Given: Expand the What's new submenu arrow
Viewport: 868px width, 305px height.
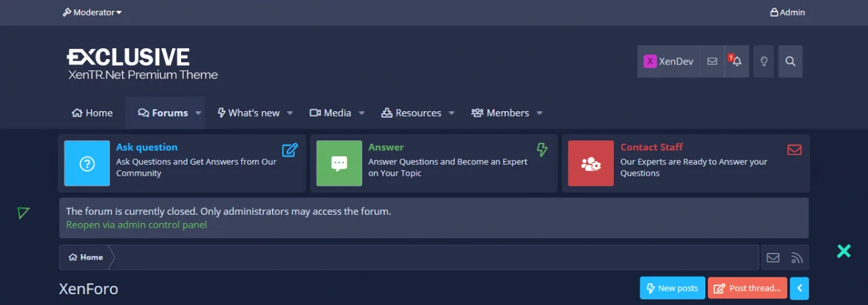Looking at the screenshot, I should [x=290, y=113].
